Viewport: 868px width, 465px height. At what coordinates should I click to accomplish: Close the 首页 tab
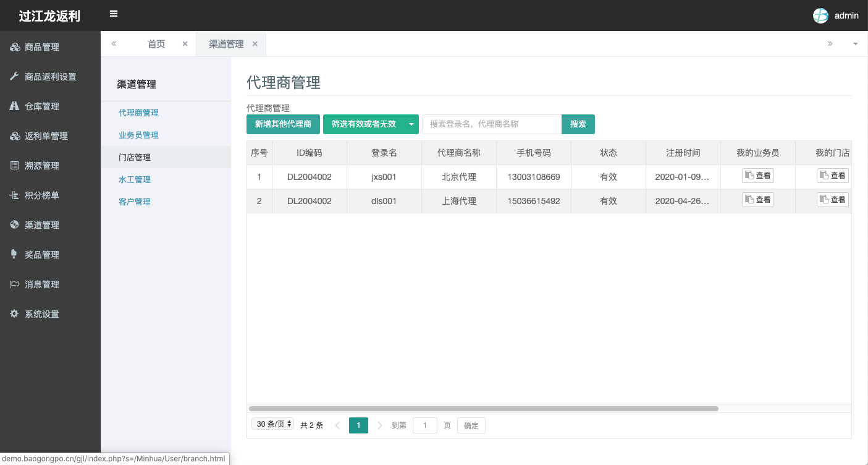[185, 44]
